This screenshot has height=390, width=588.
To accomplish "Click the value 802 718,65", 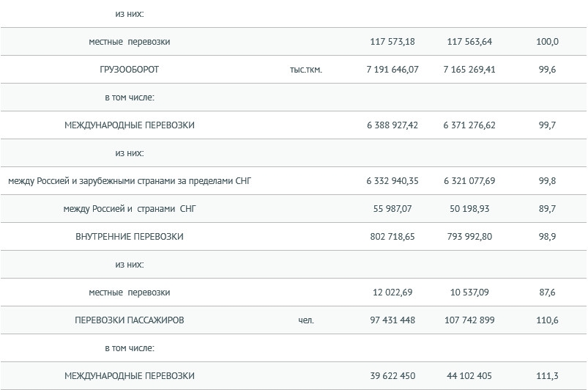I will coord(392,237).
